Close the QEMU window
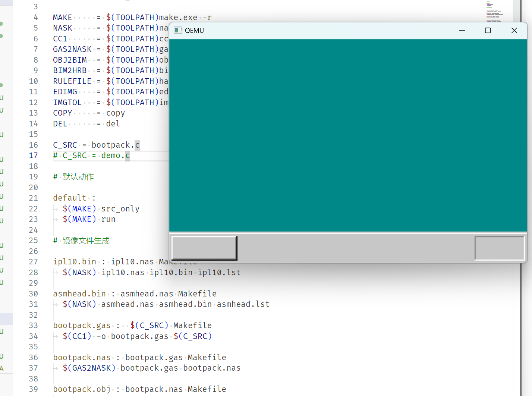This screenshot has width=532, height=396. click(514, 30)
